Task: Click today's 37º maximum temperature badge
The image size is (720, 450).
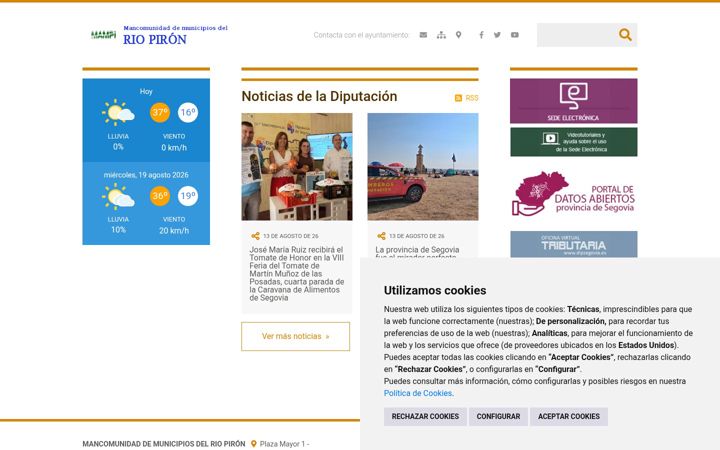Action: click(x=160, y=112)
